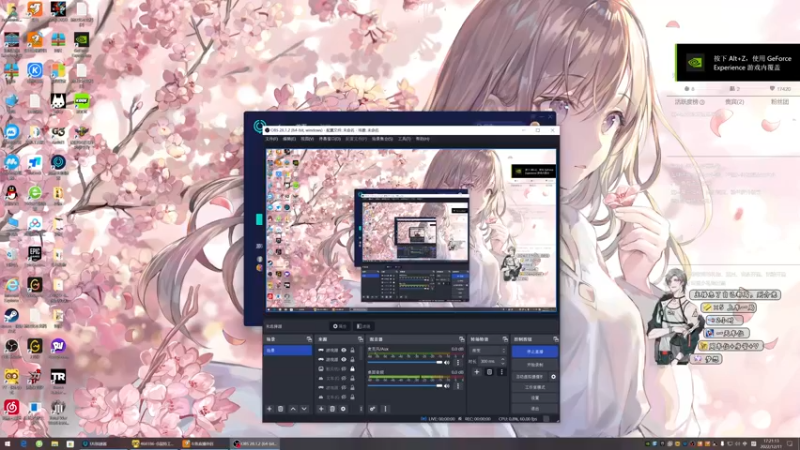Toggle visibility eye of the fourth source row

point(344,378)
